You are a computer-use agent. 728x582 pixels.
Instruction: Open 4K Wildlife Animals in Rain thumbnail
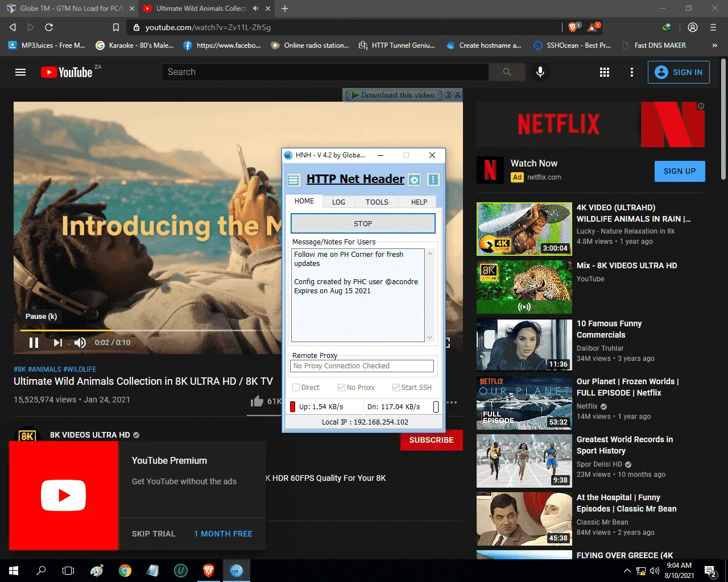pyautogui.click(x=524, y=229)
